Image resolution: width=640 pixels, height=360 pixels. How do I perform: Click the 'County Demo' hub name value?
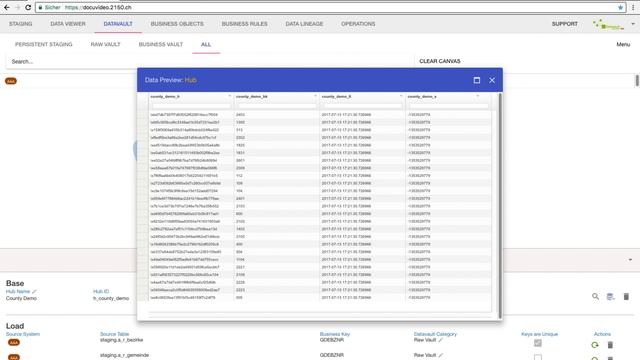[x=21, y=298]
